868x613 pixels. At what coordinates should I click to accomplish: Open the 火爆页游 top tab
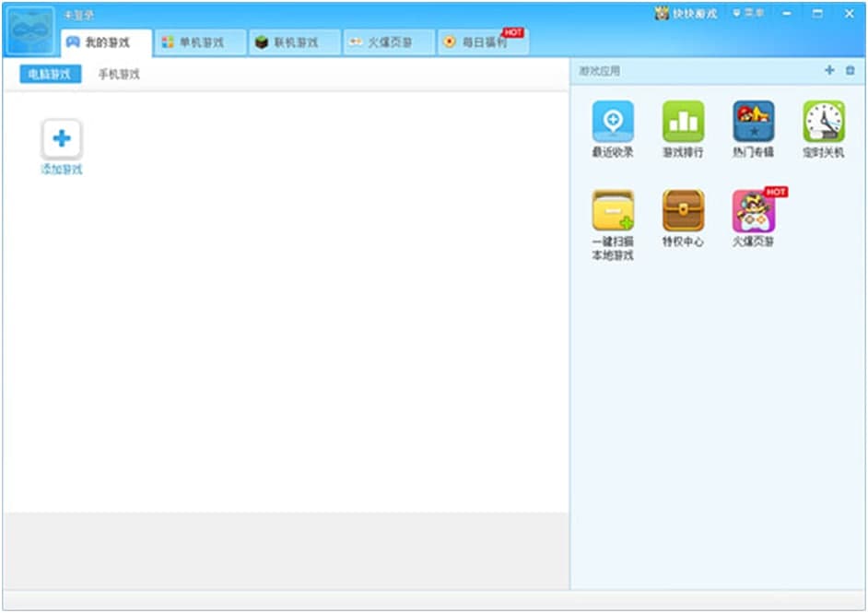pos(389,42)
